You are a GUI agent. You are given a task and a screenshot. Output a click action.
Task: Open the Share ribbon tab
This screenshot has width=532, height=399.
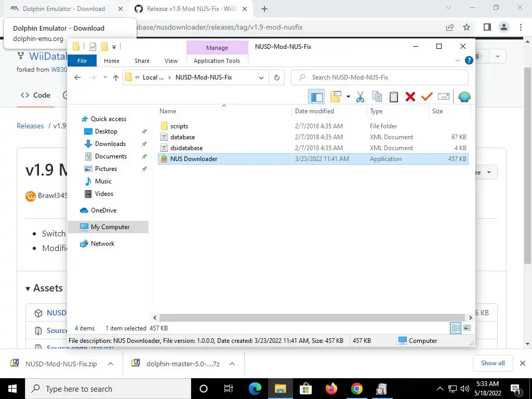(x=142, y=61)
